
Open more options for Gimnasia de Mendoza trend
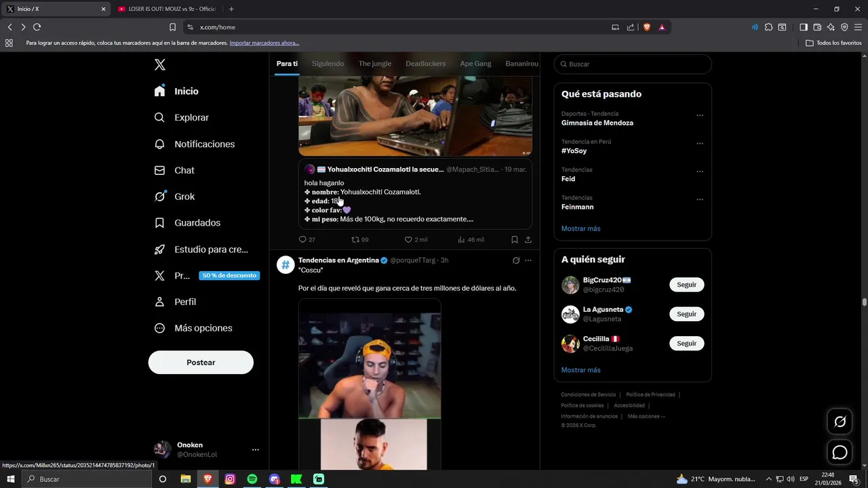[700, 115]
